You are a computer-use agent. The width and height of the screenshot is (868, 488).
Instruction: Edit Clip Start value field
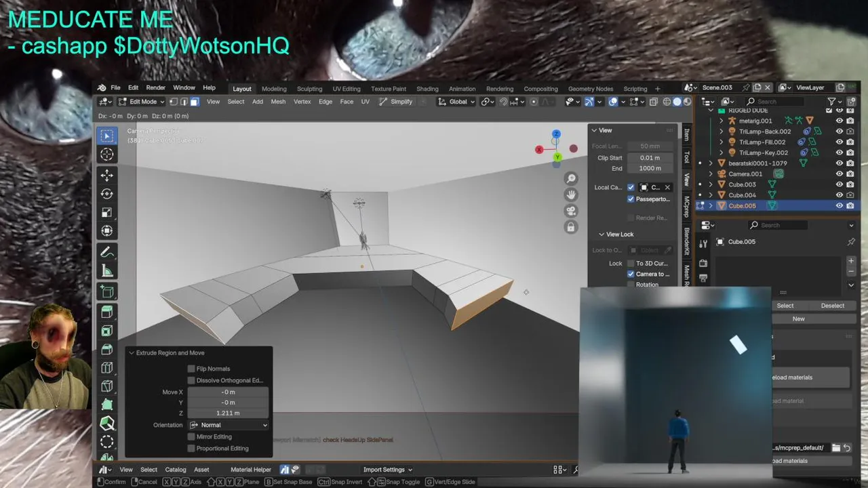click(x=650, y=158)
